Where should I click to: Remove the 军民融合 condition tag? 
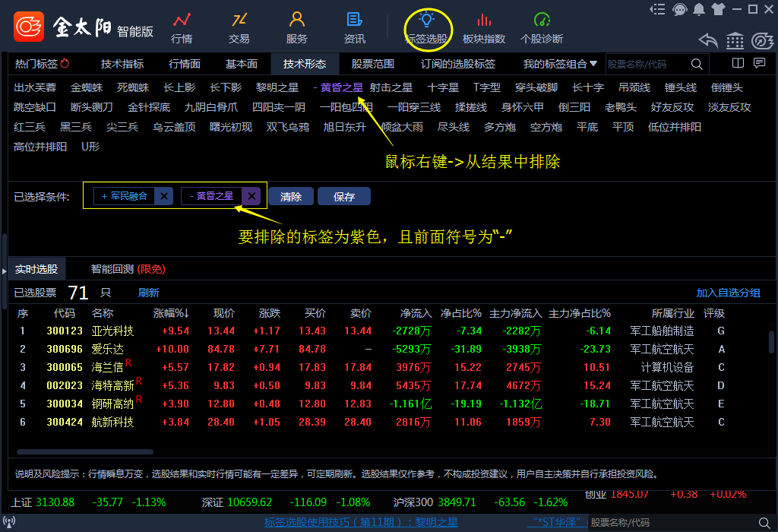pos(163,197)
